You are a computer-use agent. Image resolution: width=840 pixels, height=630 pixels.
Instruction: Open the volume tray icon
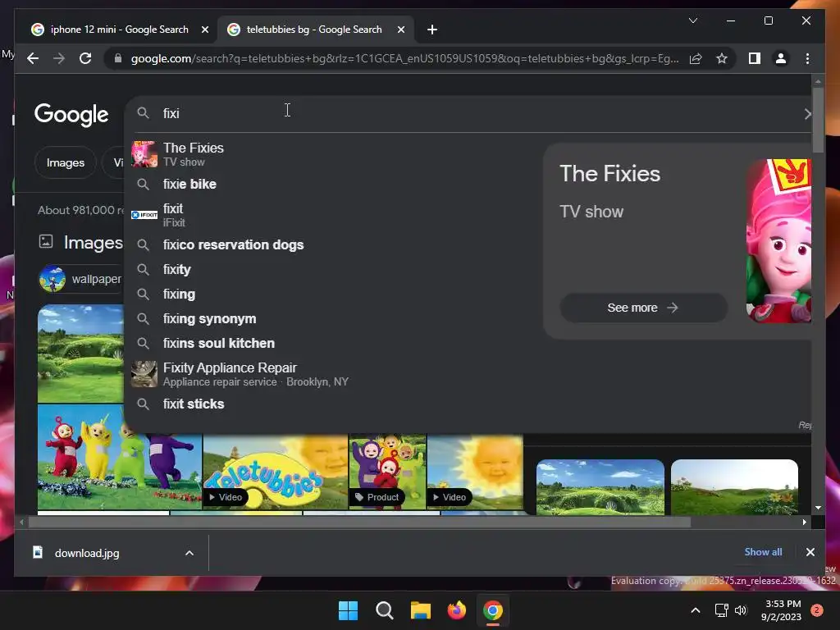tap(741, 610)
